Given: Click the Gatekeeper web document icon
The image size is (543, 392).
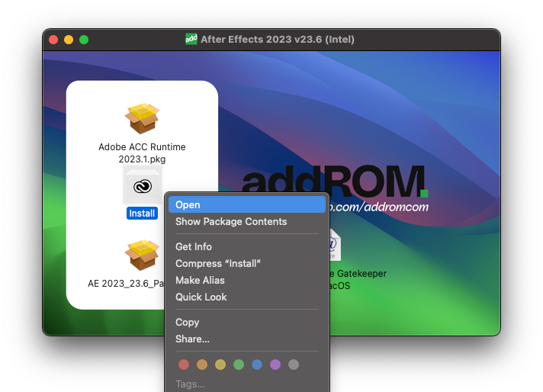Looking at the screenshot, I should pos(335,245).
